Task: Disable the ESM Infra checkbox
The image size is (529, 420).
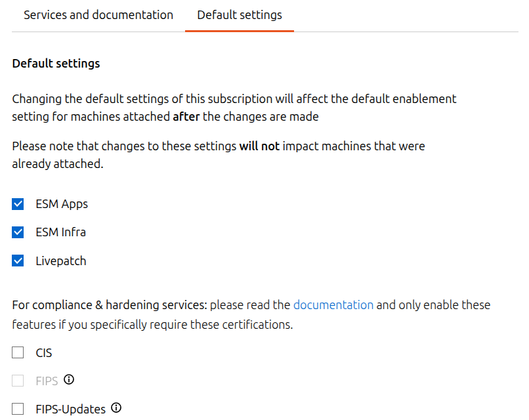Action: (18, 232)
